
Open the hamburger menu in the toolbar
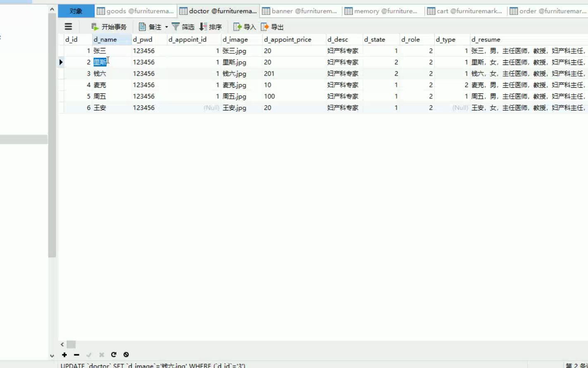tap(69, 27)
